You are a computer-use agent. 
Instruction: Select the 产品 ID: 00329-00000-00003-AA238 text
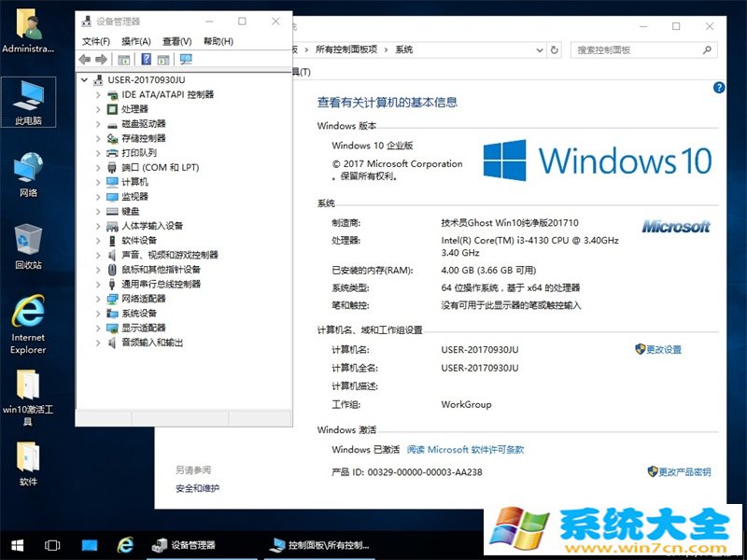[407, 472]
